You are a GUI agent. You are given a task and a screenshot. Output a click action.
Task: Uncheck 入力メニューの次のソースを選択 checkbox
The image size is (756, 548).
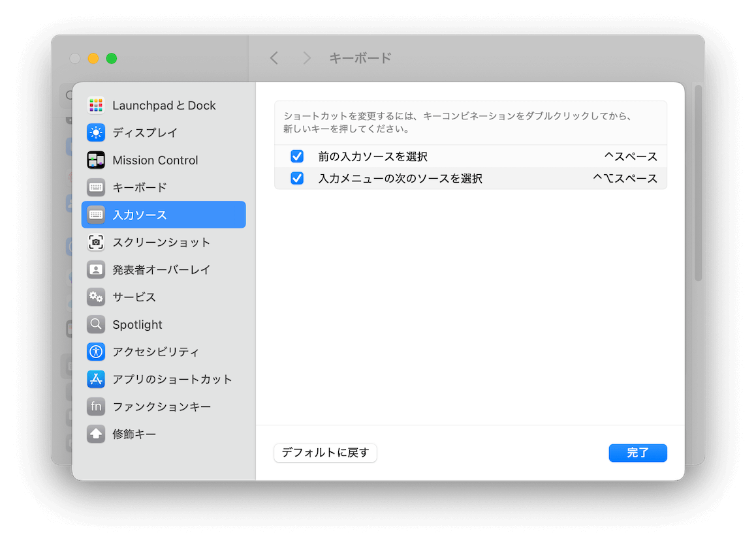[x=297, y=178]
